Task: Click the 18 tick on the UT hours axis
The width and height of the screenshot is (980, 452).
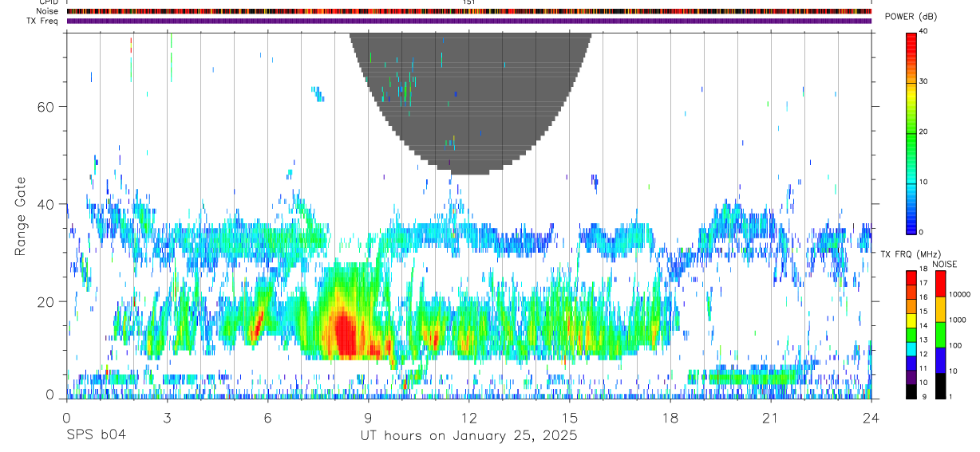Action: coord(670,419)
